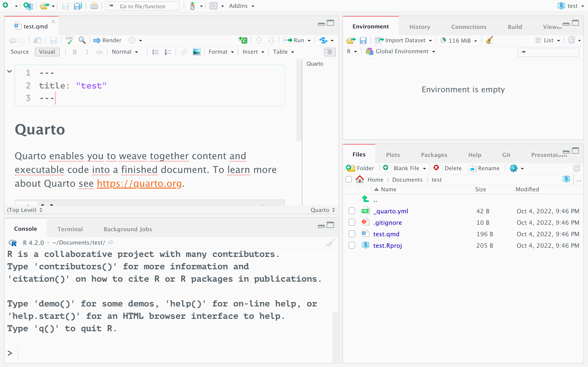Click the find and replace magnifier icon
This screenshot has height=367, width=588.
82,40
